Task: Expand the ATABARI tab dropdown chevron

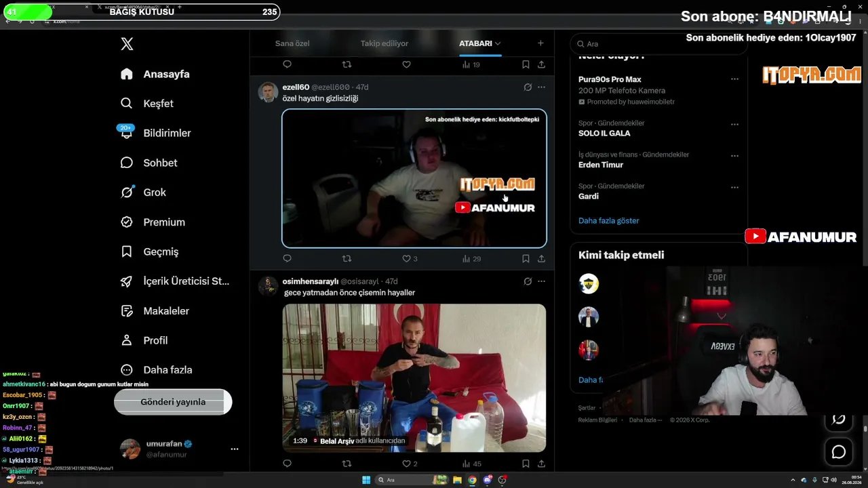Action: [498, 43]
